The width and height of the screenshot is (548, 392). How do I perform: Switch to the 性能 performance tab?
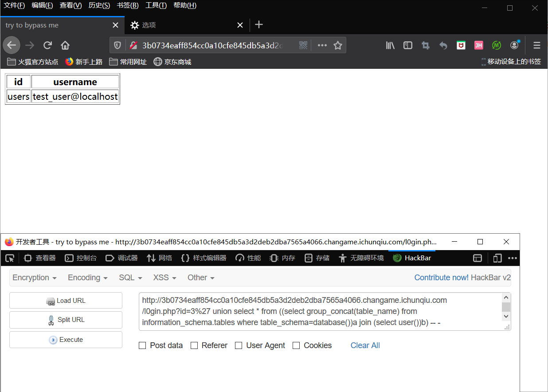(x=248, y=258)
